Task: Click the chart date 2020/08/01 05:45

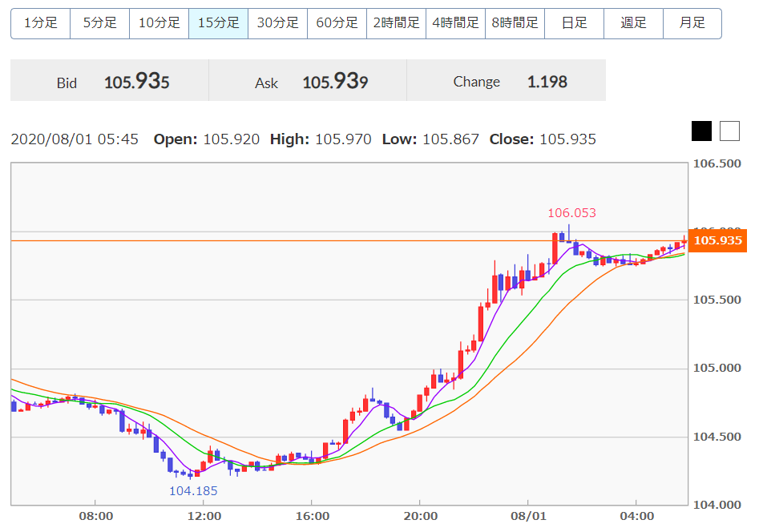Action: pos(75,139)
